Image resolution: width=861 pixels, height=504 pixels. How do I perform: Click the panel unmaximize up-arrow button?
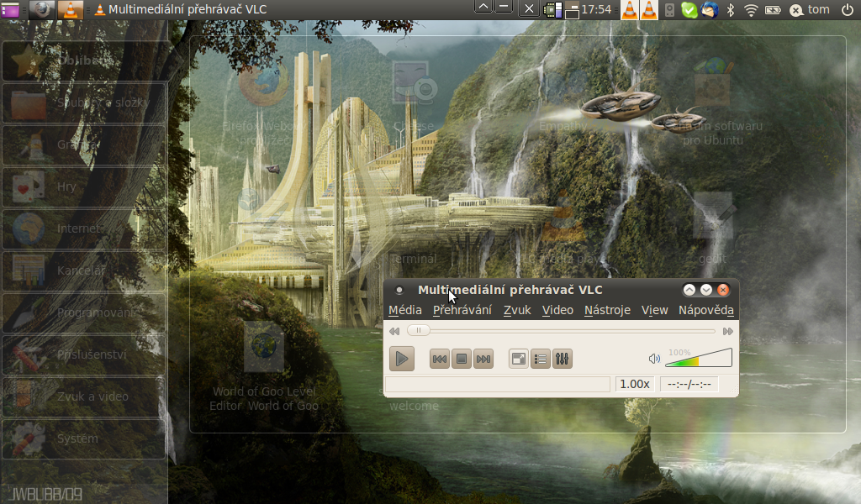coord(483,7)
